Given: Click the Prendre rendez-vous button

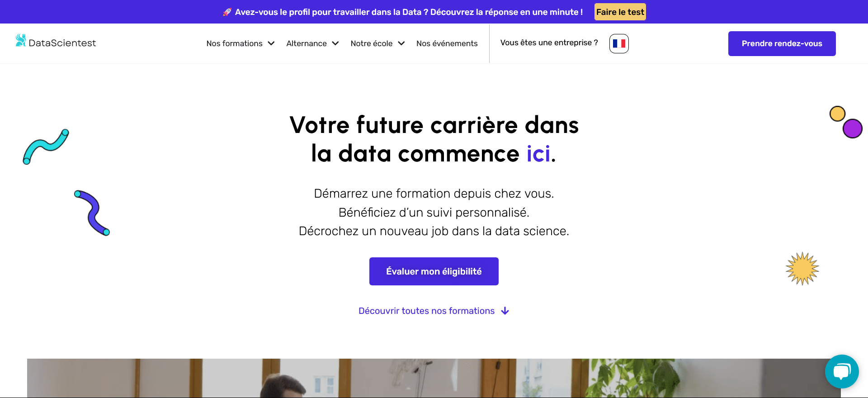Looking at the screenshot, I should click(782, 43).
